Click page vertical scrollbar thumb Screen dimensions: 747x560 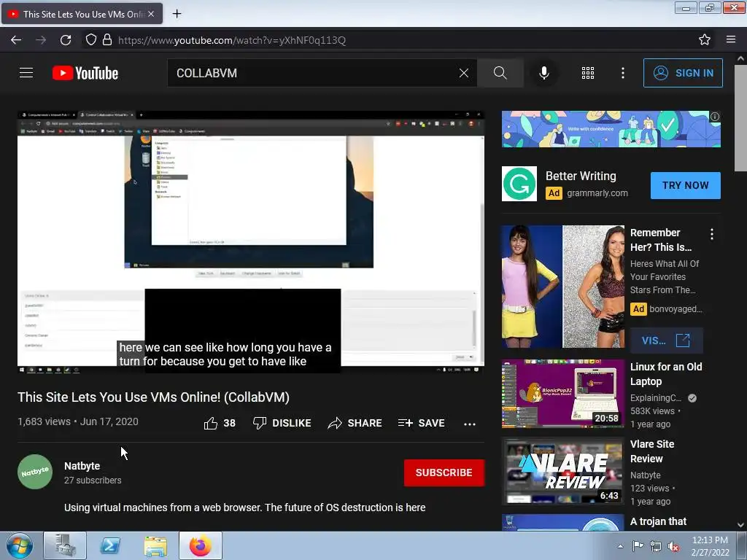coord(740,118)
